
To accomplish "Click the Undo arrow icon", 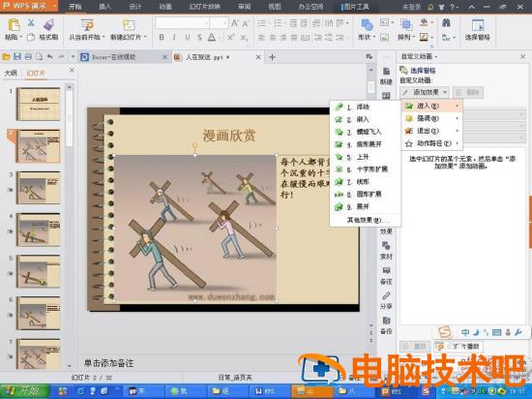I will [x=50, y=57].
